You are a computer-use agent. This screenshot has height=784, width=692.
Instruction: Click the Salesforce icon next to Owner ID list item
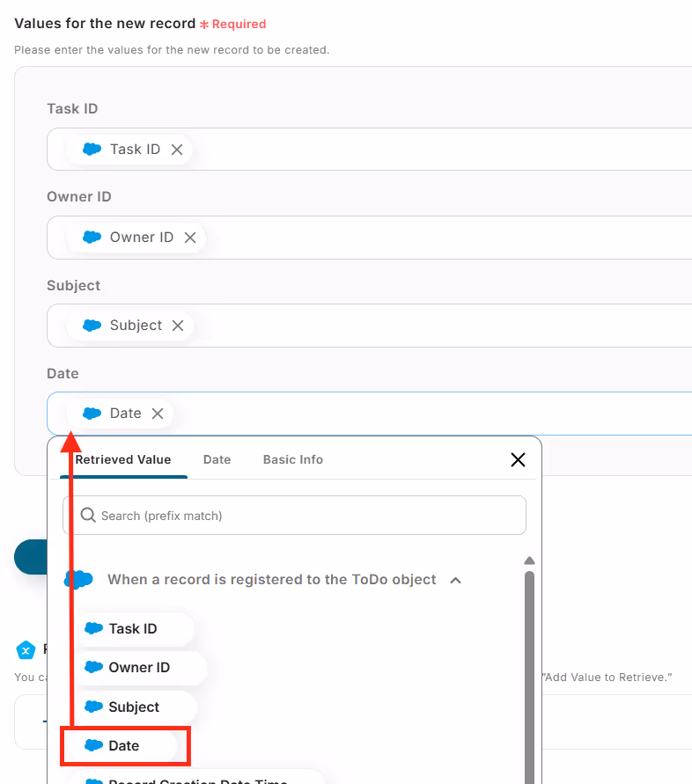click(x=94, y=667)
